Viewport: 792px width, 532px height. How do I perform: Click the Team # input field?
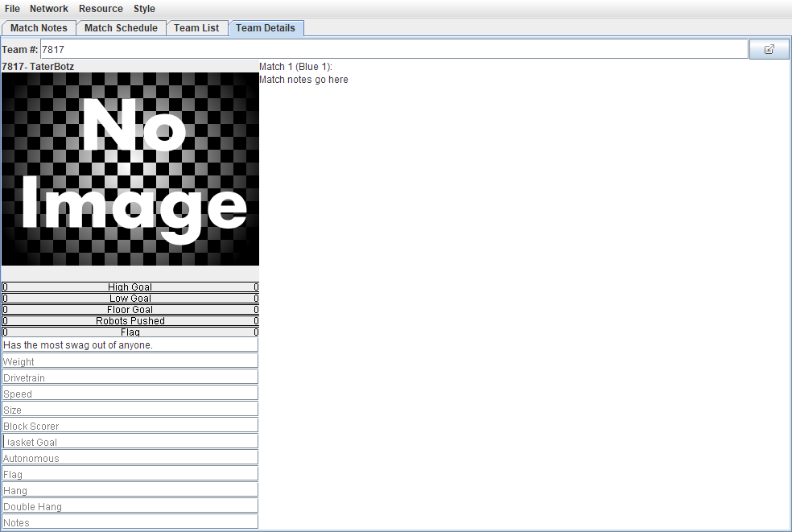point(394,49)
